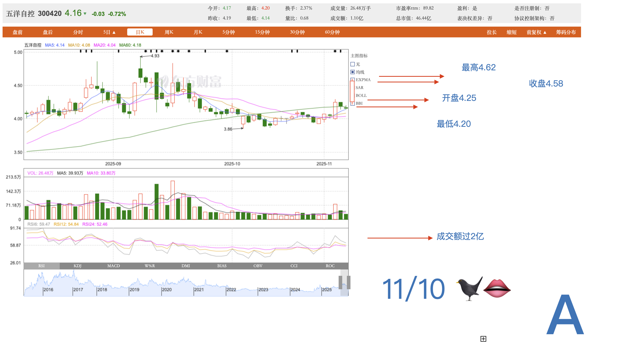
Task: Expand the 5日 dropdown arrow
Action: click(114, 32)
